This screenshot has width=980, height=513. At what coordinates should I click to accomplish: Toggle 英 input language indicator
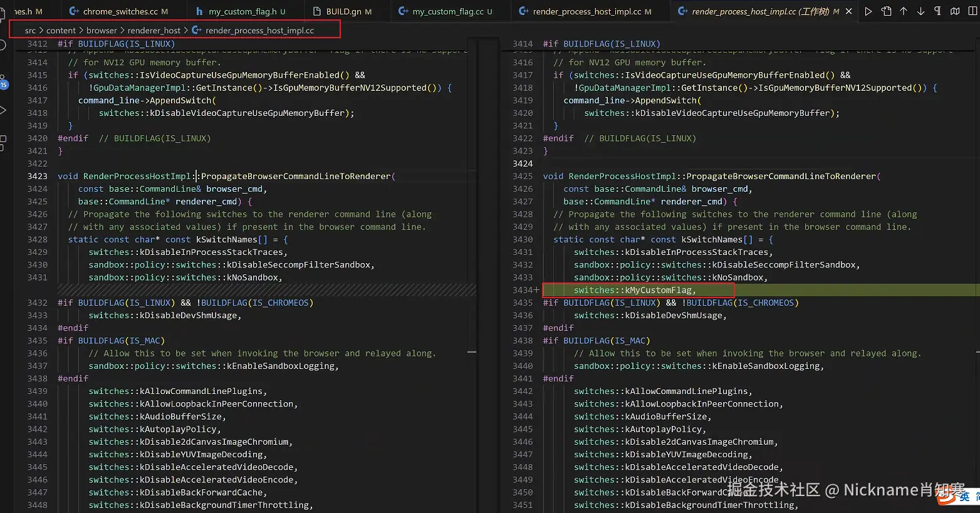(964, 496)
